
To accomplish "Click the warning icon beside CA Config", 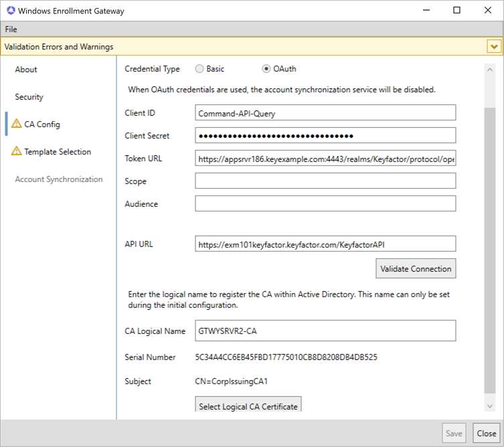I will coord(17,124).
